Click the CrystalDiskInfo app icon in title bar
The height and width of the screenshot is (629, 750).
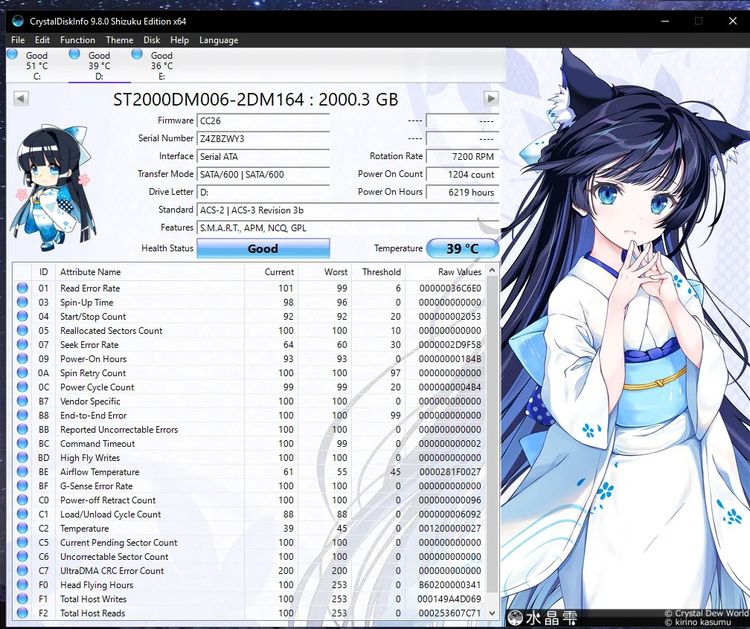[17, 21]
